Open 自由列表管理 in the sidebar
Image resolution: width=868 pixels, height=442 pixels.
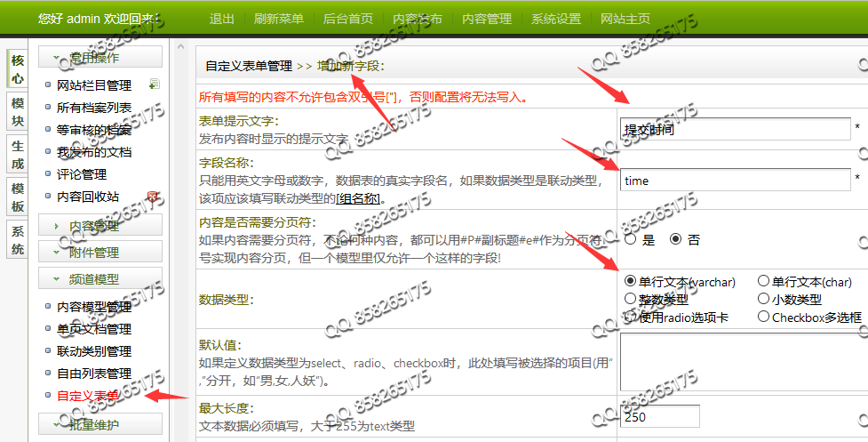click(x=94, y=374)
